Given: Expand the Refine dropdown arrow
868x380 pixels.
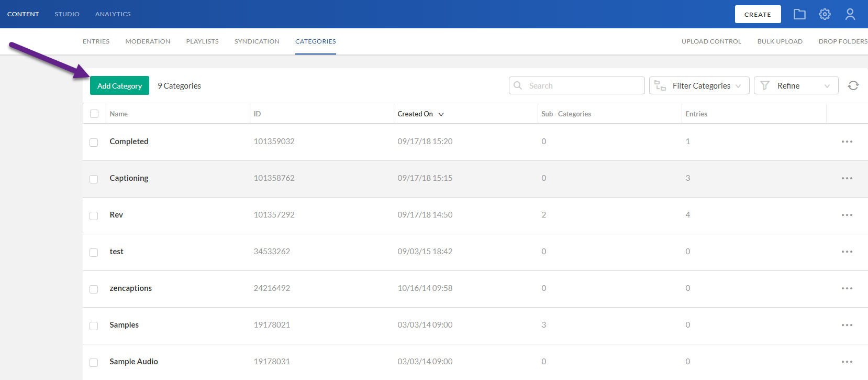Looking at the screenshot, I should (827, 86).
